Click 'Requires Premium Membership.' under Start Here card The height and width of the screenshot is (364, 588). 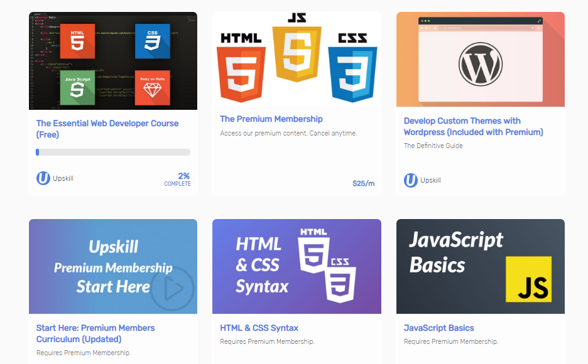(x=84, y=353)
